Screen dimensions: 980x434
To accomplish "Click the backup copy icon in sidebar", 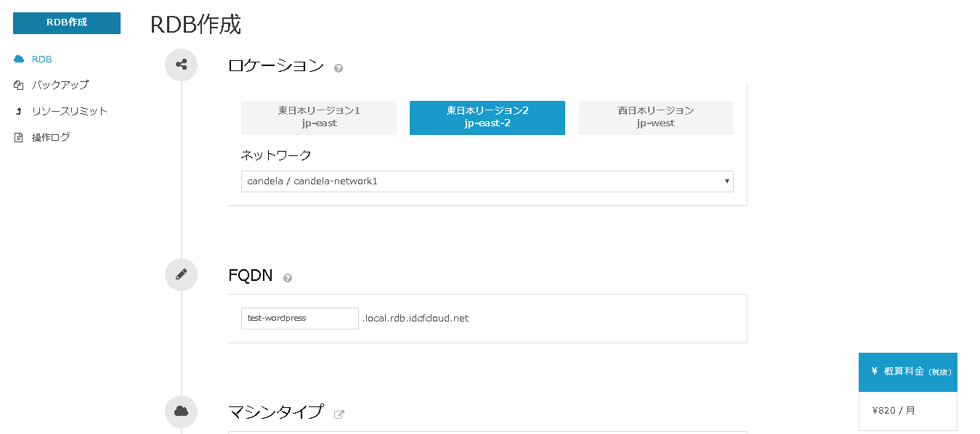I will point(19,85).
